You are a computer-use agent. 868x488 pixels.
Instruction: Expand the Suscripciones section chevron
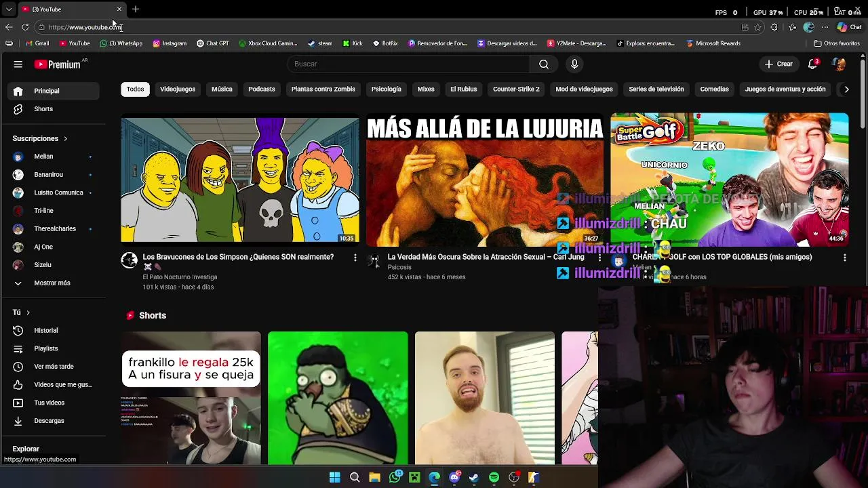click(66, 139)
